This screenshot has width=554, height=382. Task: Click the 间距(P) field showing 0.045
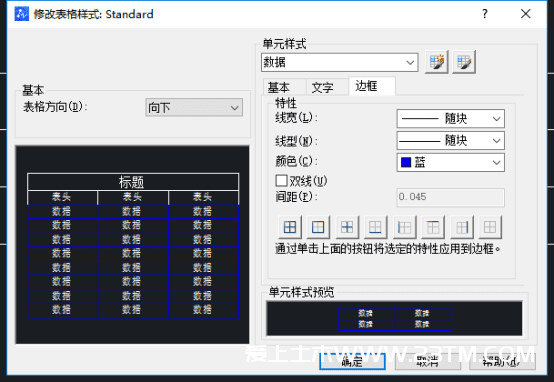click(x=450, y=197)
